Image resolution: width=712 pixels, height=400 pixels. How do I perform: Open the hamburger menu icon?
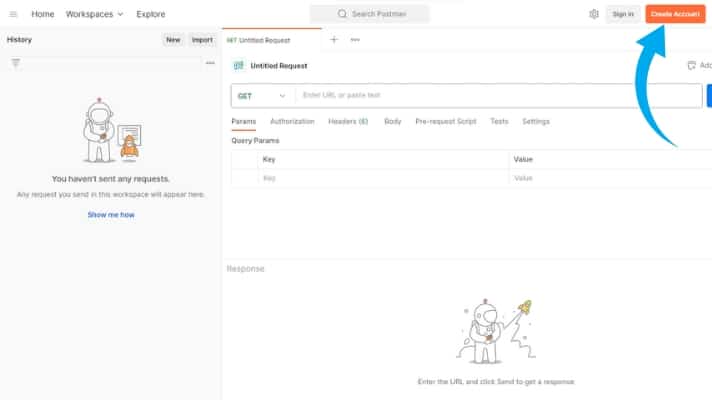13,14
